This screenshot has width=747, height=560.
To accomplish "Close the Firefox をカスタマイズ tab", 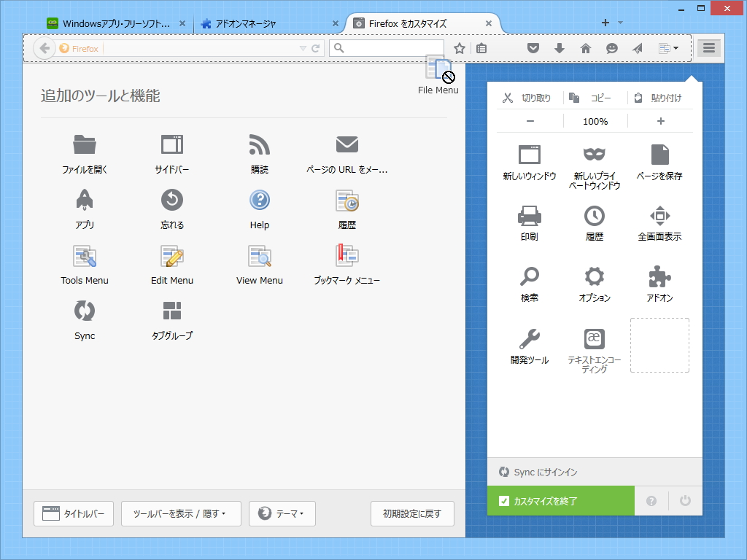I will click(x=488, y=23).
